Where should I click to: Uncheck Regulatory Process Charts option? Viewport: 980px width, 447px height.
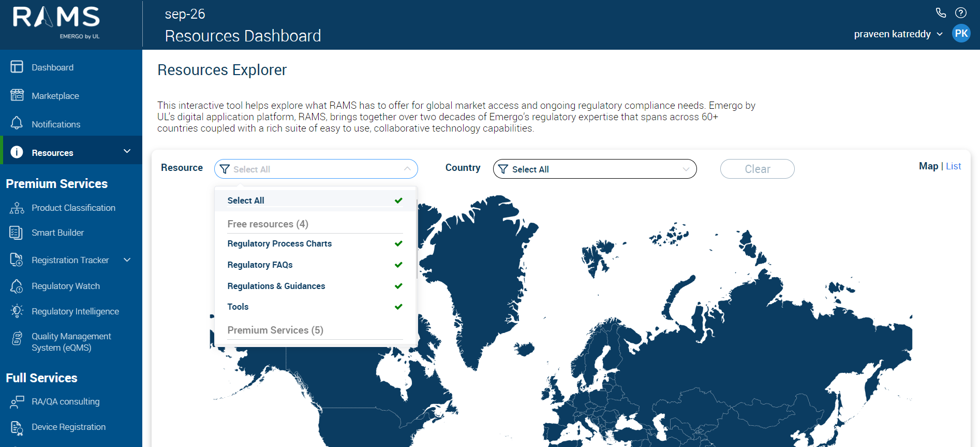[x=315, y=243]
